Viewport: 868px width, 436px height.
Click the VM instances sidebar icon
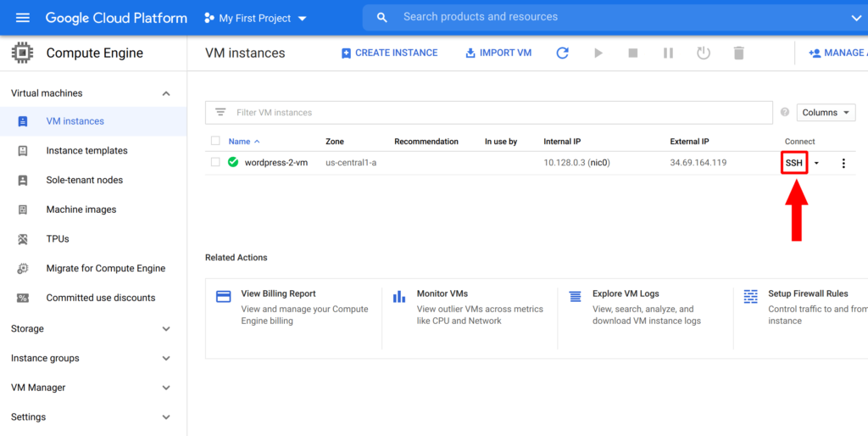(x=23, y=121)
